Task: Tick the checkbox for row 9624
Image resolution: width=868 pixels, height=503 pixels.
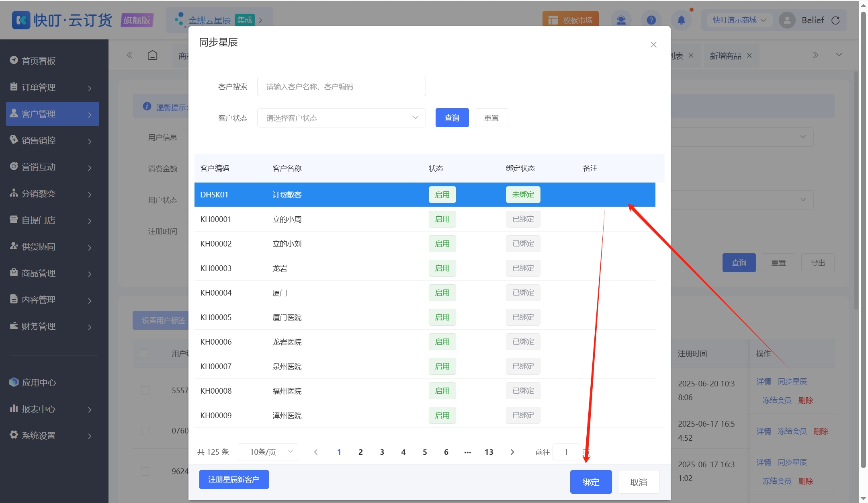Action: (145, 471)
